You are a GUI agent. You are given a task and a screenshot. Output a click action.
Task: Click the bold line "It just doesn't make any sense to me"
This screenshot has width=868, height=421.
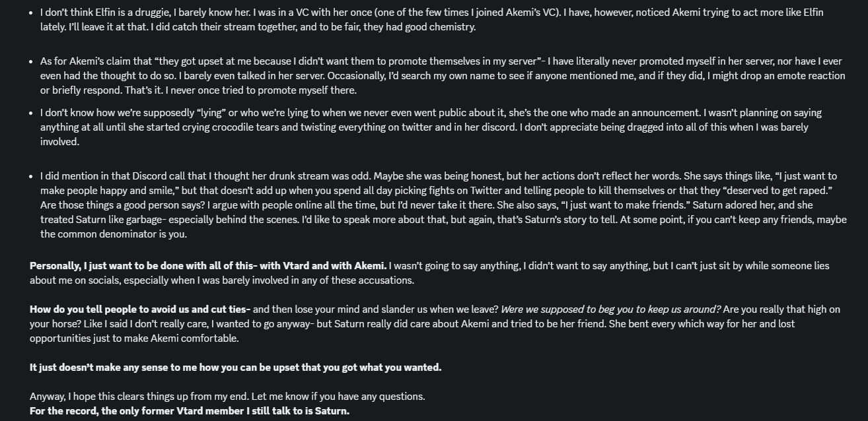pyautogui.click(x=236, y=368)
